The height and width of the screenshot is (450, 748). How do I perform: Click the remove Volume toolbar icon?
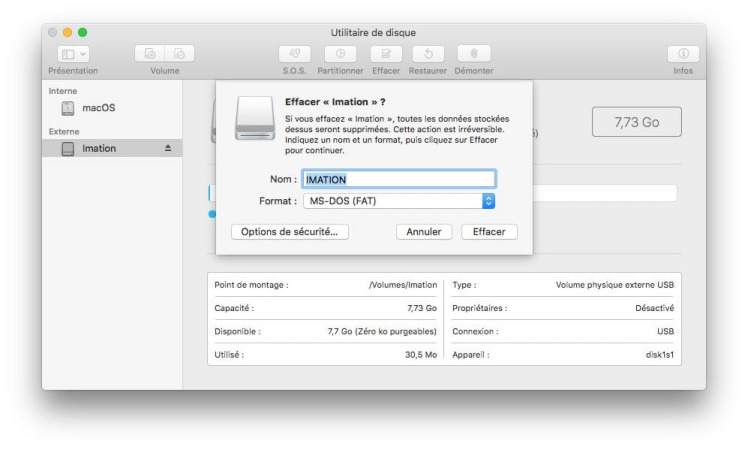(x=179, y=53)
